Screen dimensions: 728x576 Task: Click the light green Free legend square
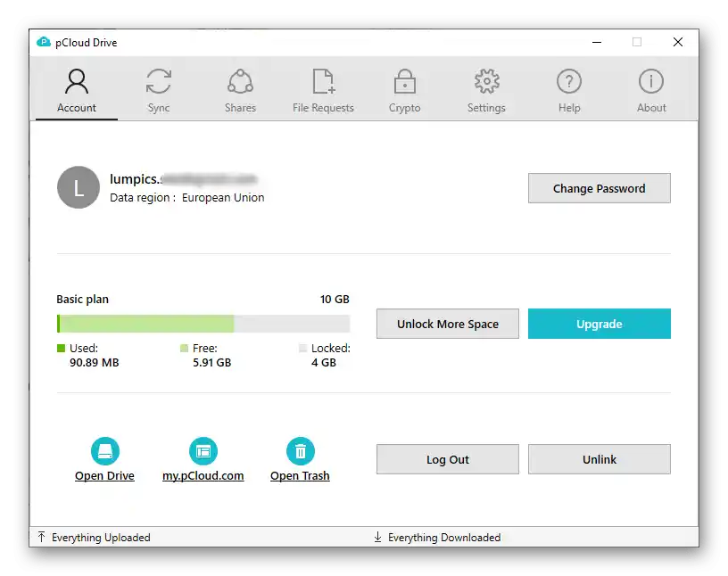[184, 348]
